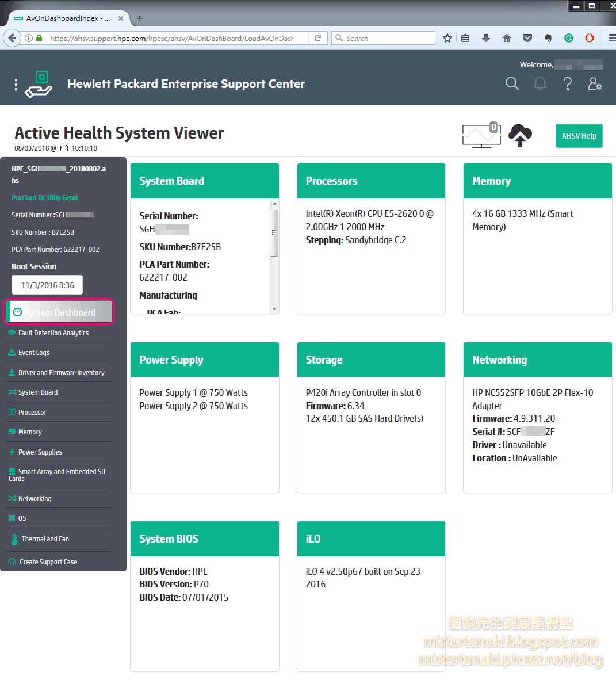Screen dimensions: 616x691
Task: Open the user account settings icon
Action: coord(594,83)
